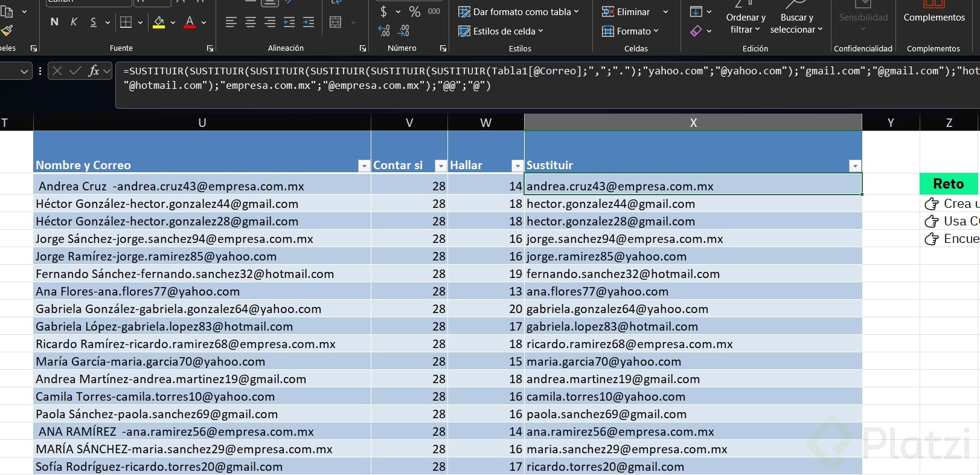
Task: Align text right
Action: pos(269,22)
